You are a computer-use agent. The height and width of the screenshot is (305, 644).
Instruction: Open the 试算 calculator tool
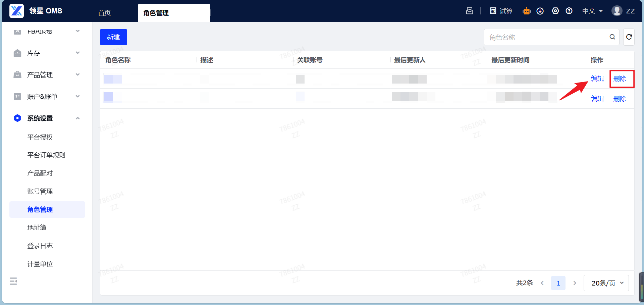501,11
